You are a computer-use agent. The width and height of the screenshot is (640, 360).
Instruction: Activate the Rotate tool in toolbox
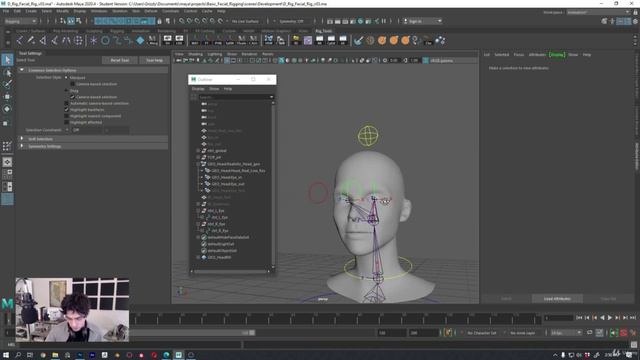click(x=7, y=109)
